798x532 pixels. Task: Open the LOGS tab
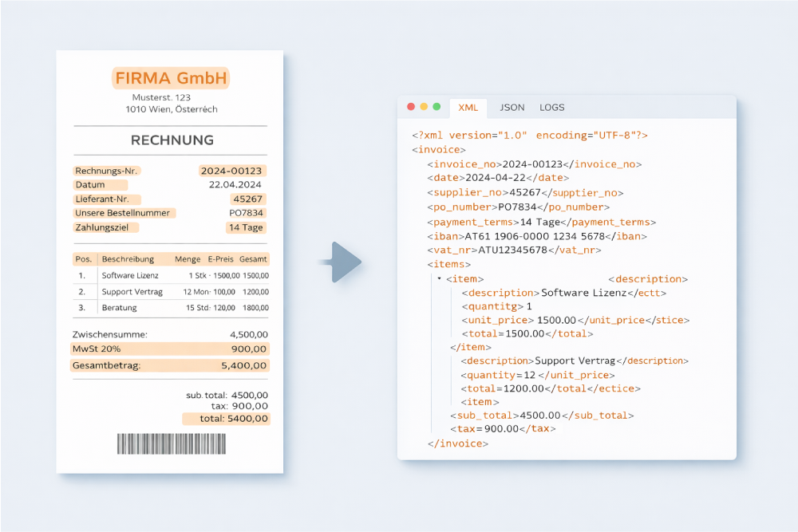tap(552, 107)
